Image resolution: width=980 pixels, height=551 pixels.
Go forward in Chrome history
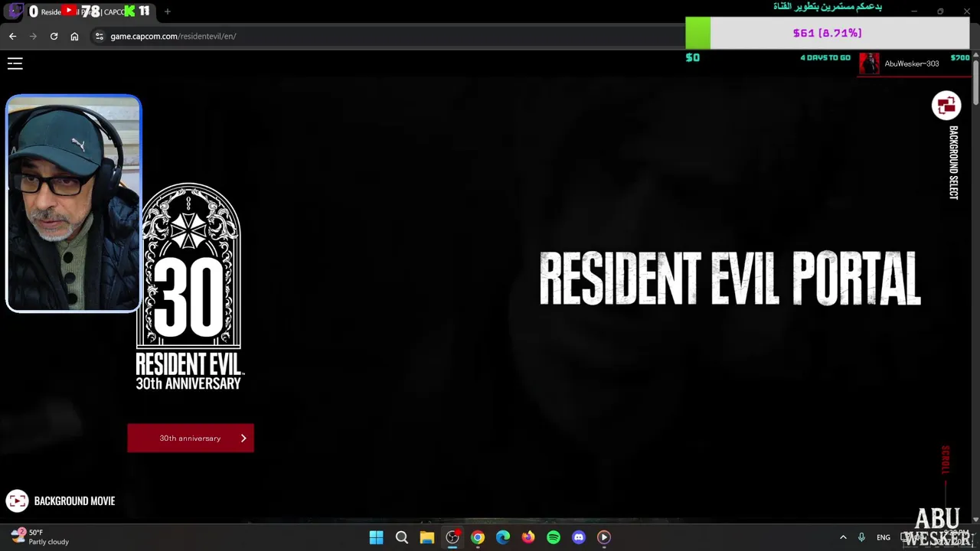(x=33, y=36)
